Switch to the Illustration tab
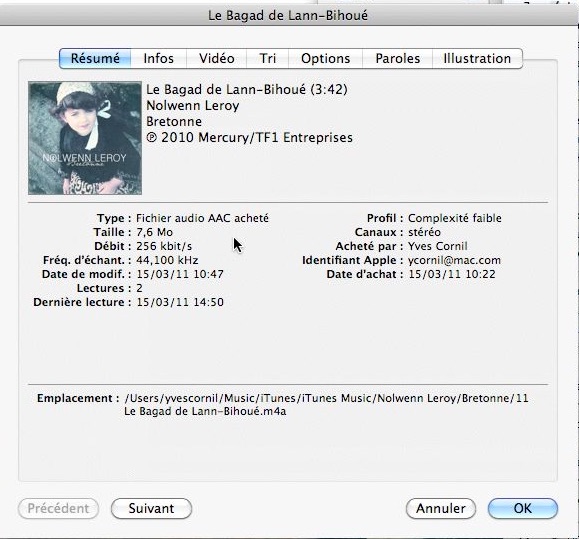Image resolution: width=579 pixels, height=539 pixels. click(x=477, y=58)
